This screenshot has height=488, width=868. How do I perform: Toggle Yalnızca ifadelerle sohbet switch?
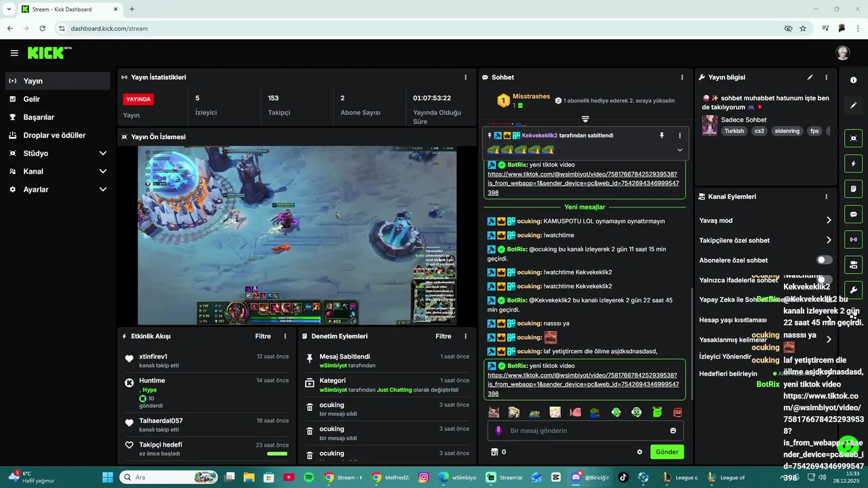click(824, 279)
